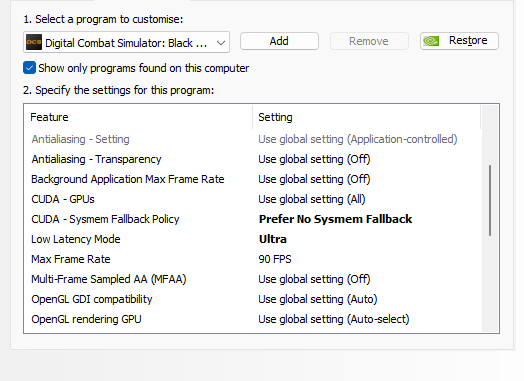Select the Antialiasing - Transparency row
The width and height of the screenshot is (524, 381).
pyautogui.click(x=253, y=159)
